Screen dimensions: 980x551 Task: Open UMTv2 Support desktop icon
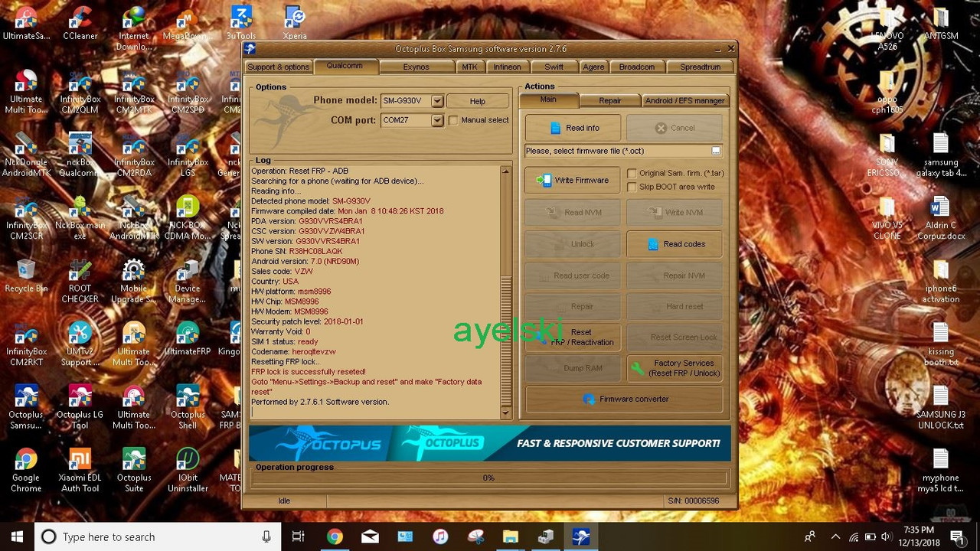pyautogui.click(x=80, y=344)
